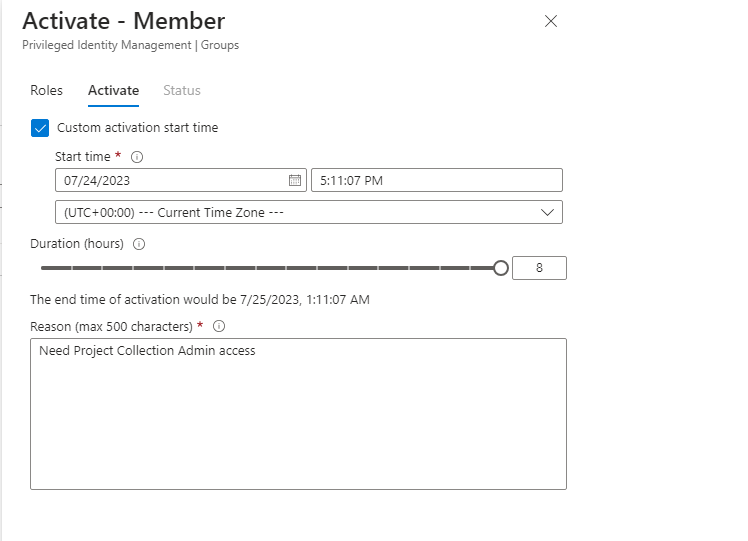The width and height of the screenshot is (748, 541).
Task: Show the Duration (hours) info icon
Action: click(x=139, y=244)
